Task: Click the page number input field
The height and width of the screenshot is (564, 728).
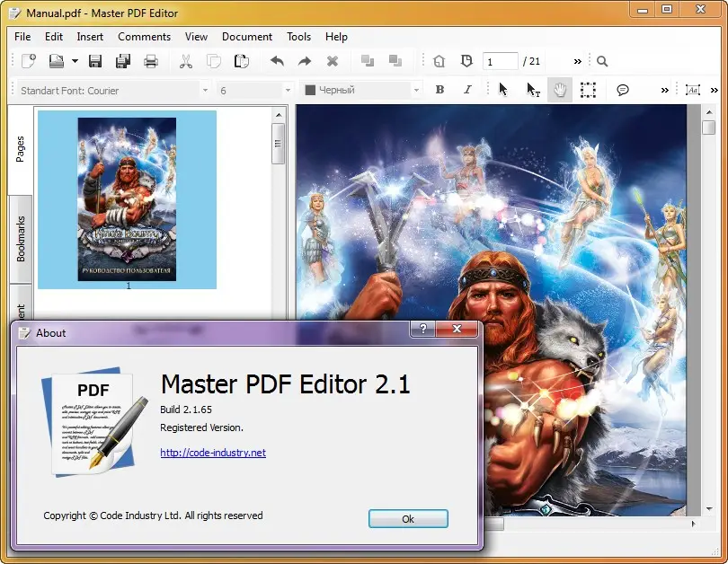Action: pos(501,61)
